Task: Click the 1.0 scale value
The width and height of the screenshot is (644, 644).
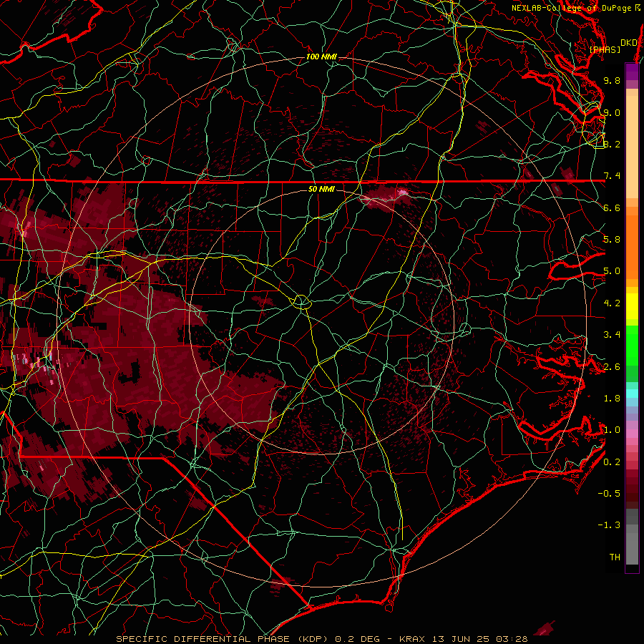Action: point(612,430)
